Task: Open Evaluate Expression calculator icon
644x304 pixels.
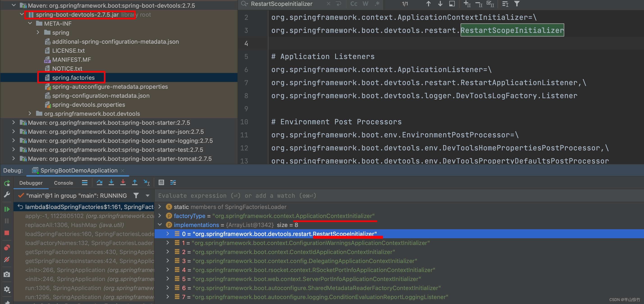Action: click(161, 183)
